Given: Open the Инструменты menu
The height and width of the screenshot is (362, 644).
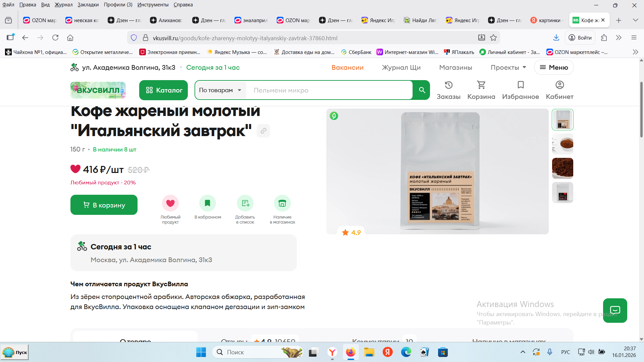Looking at the screenshot, I should (153, 5).
